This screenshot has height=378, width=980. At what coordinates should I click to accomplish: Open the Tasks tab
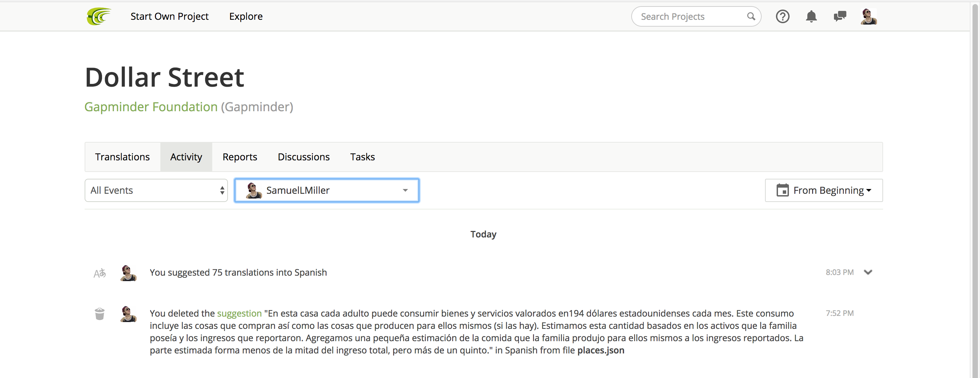(x=363, y=157)
